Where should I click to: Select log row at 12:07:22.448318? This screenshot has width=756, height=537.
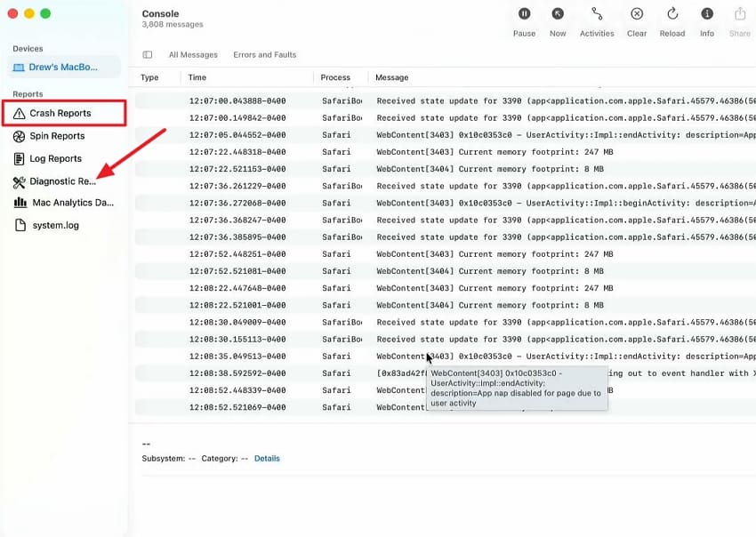coord(446,152)
